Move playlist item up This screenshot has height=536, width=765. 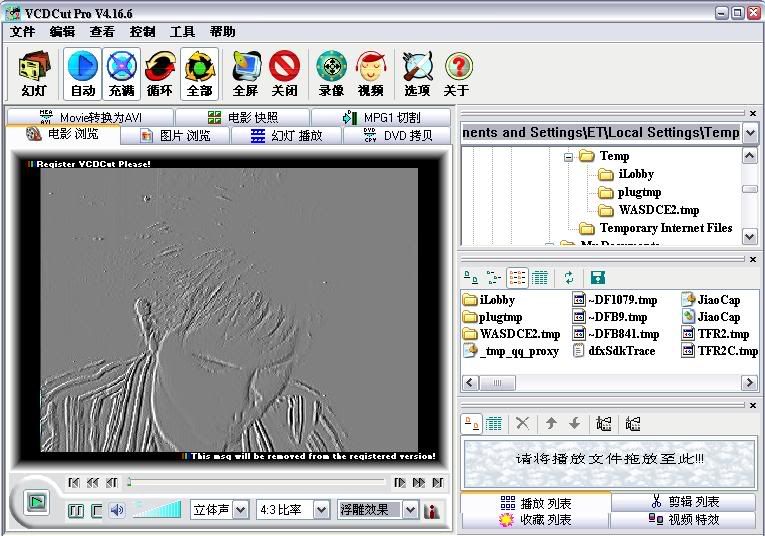(x=551, y=423)
